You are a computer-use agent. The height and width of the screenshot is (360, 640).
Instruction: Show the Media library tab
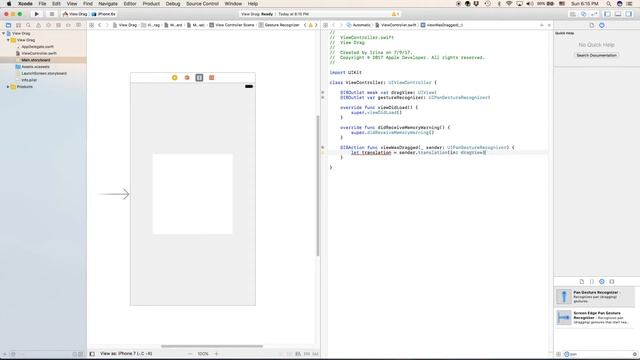click(x=611, y=281)
